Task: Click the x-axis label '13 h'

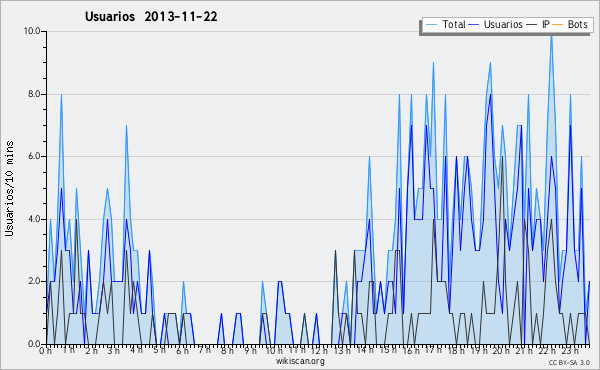Action: click(x=342, y=350)
